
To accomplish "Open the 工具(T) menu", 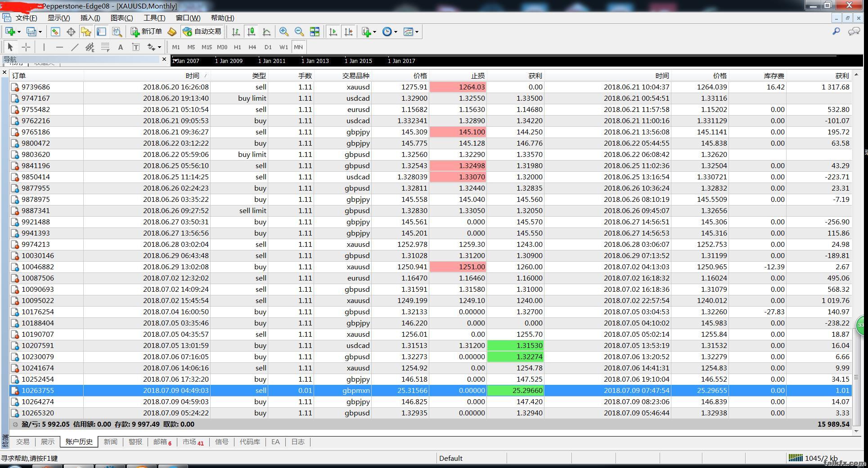I will pyautogui.click(x=154, y=18).
